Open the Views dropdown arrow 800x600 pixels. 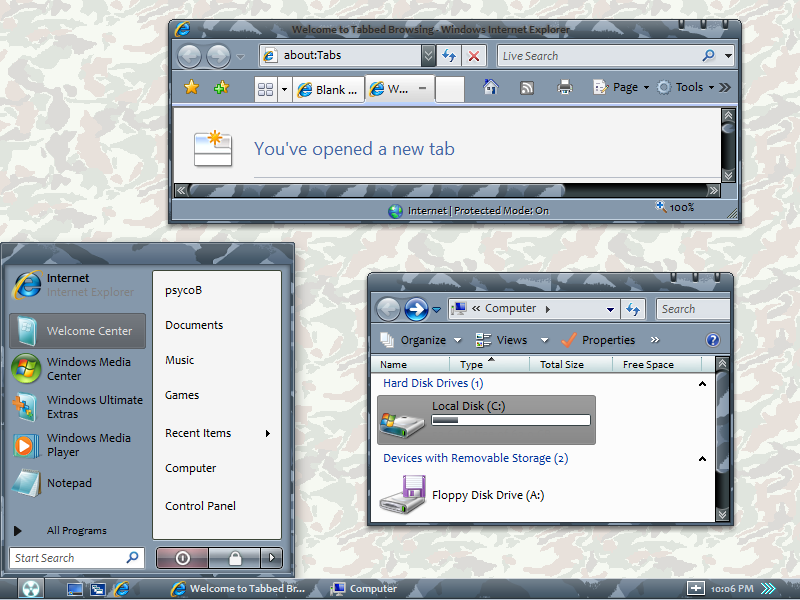(544, 340)
